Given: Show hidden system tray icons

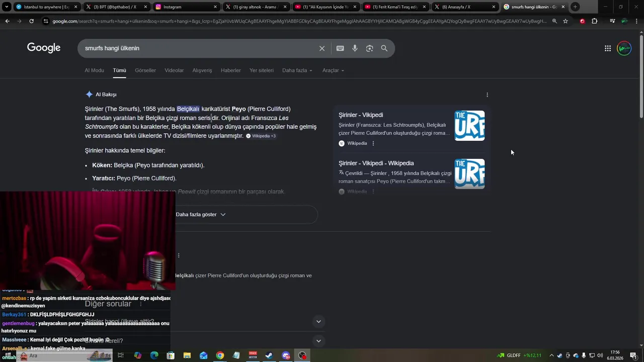Looking at the screenshot, I should tap(551, 355).
